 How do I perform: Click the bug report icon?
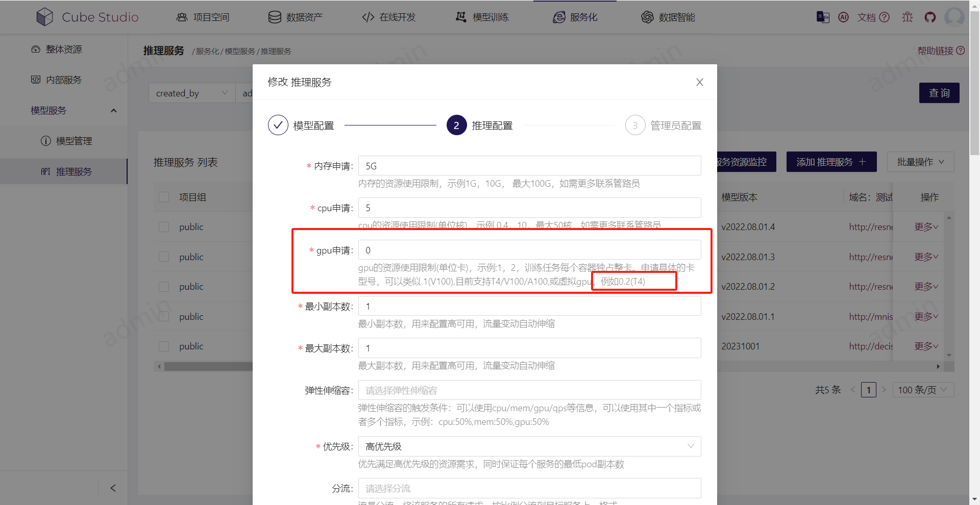click(908, 17)
